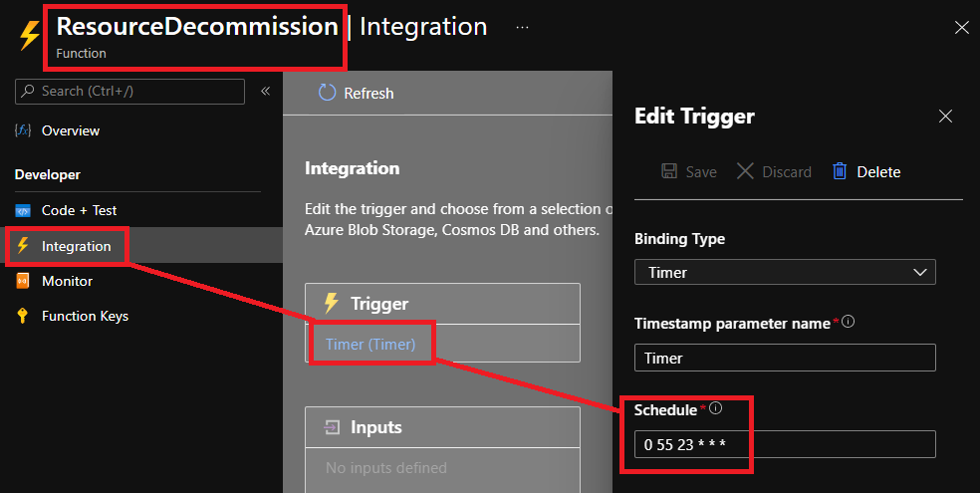Click the ResourceDecommission function title
Viewport: 980px width, 493px height.
197,26
